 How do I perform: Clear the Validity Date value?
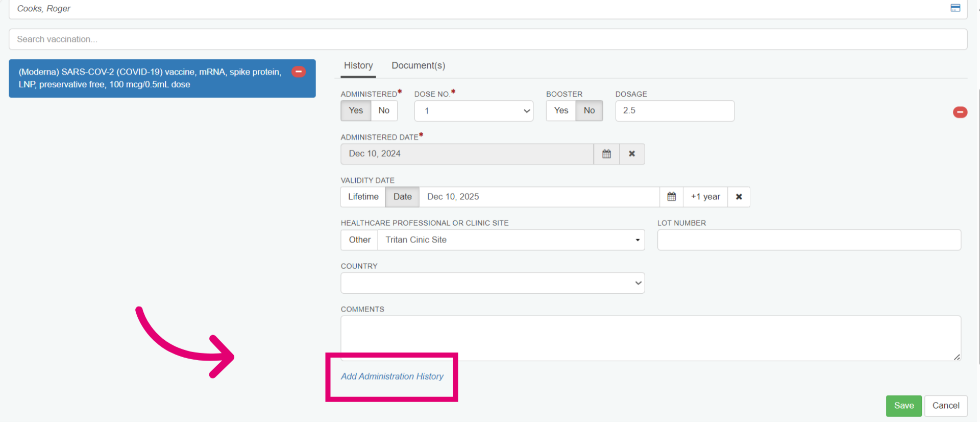739,197
